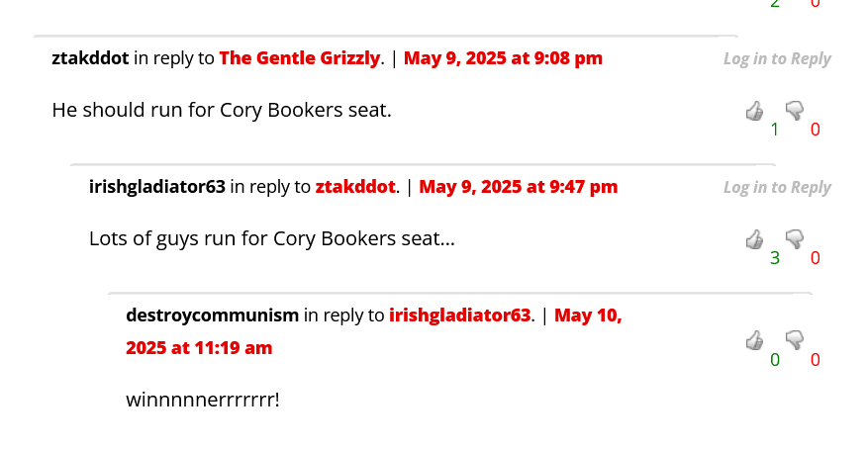Open The Gentle Grizzly reply link

pyautogui.click(x=299, y=58)
